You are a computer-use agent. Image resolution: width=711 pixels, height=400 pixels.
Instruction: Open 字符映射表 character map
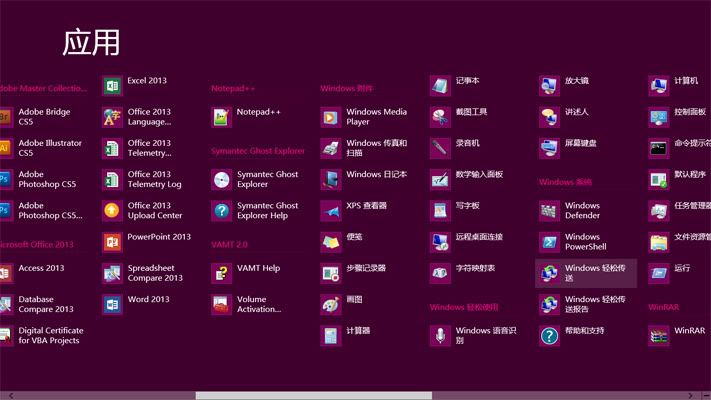[x=463, y=273]
